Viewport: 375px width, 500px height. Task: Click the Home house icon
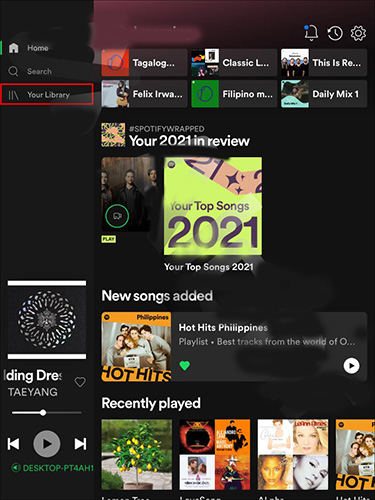[14, 48]
